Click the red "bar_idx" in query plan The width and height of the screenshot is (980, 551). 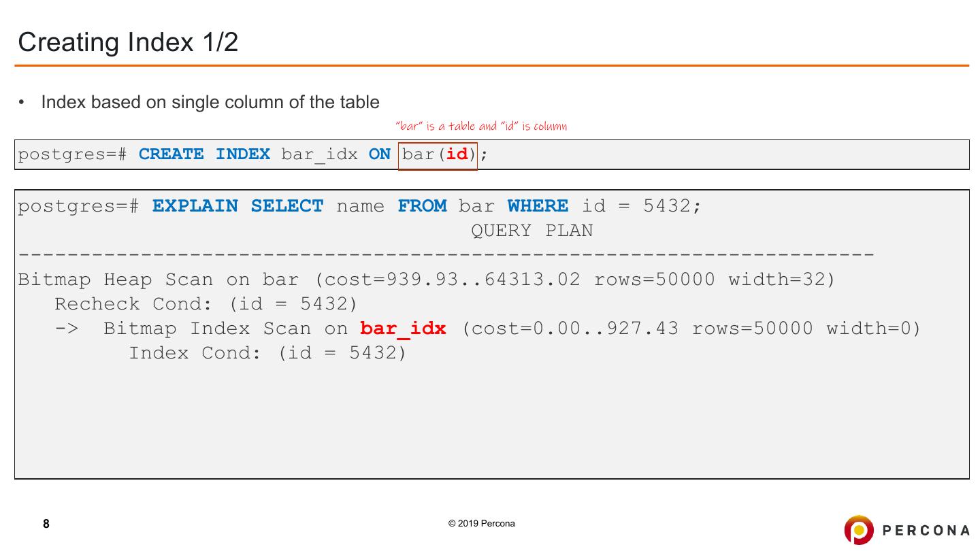point(403,329)
